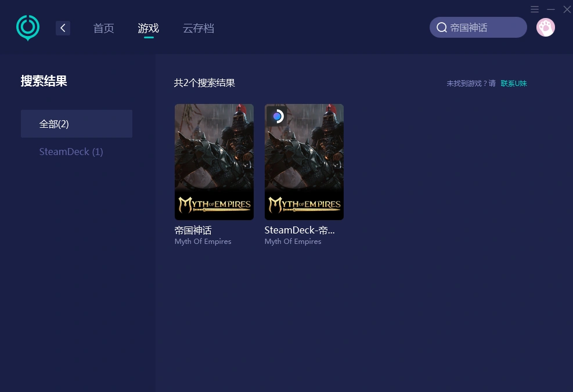Select the 全部(2) filter
573x392 pixels.
point(77,124)
